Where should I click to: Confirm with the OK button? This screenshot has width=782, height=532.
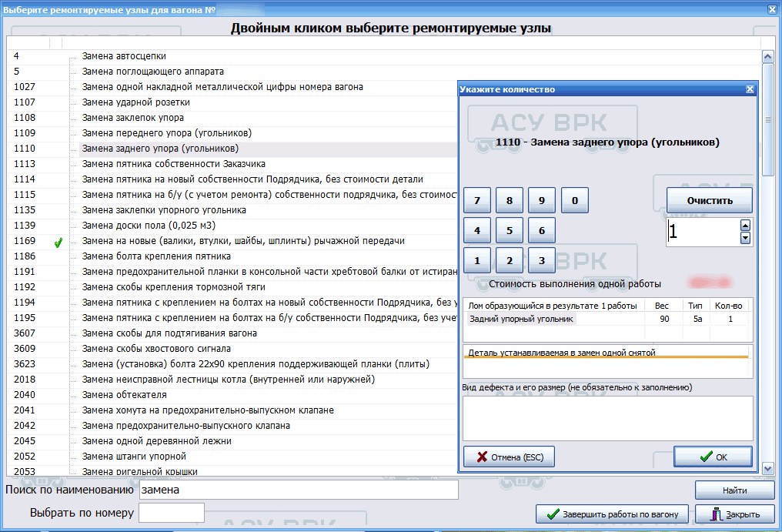point(713,457)
